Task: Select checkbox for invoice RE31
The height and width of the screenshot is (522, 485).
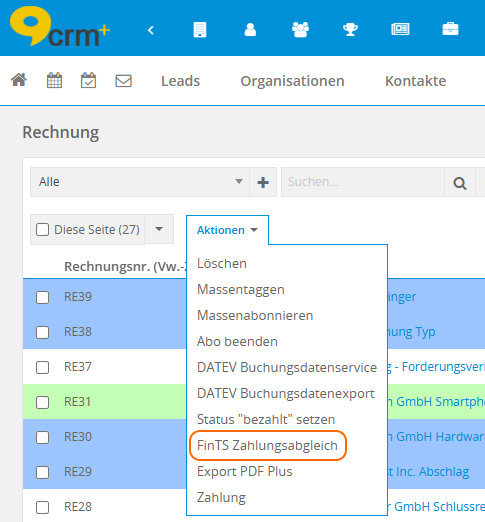Action: (42, 402)
